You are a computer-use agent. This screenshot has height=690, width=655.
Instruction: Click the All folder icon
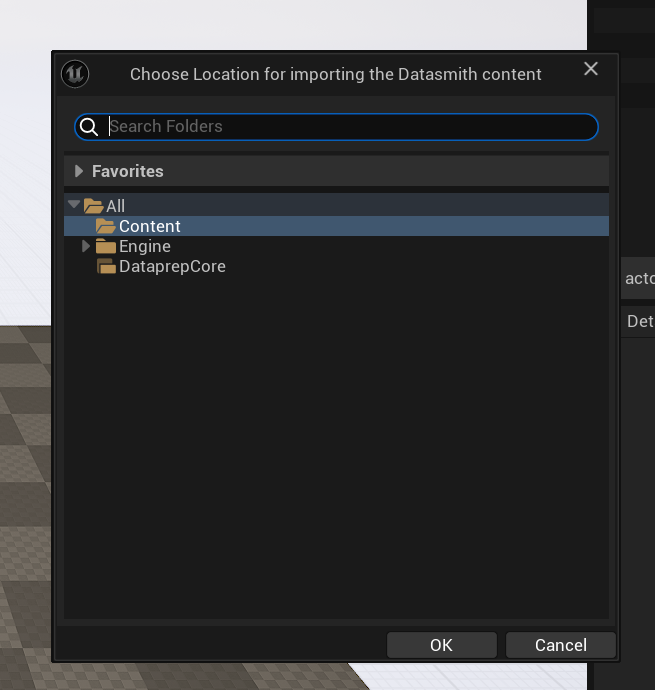94,206
